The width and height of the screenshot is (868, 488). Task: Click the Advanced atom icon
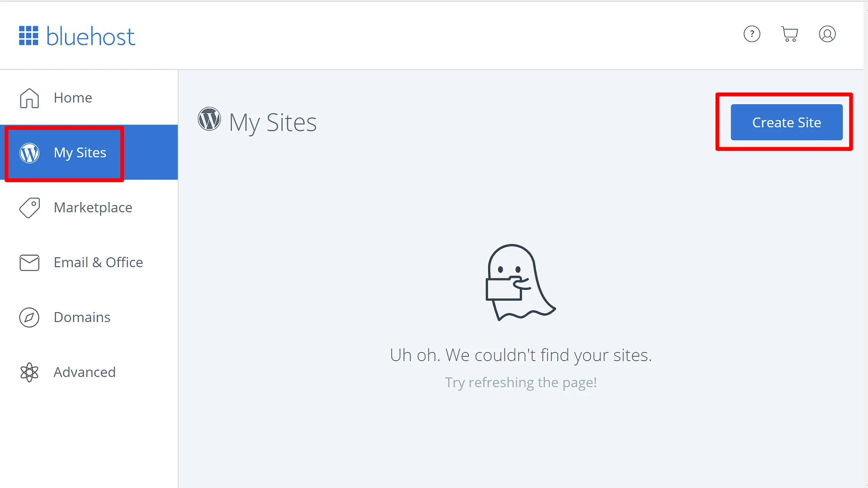(x=29, y=372)
